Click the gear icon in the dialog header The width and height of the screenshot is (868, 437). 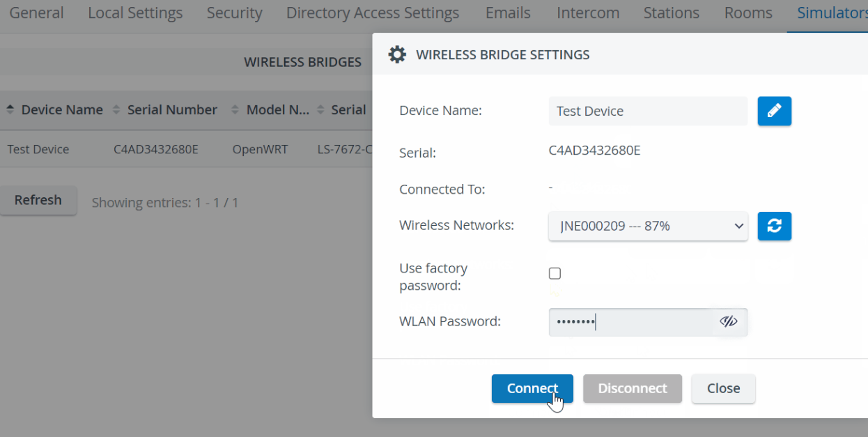(x=397, y=54)
